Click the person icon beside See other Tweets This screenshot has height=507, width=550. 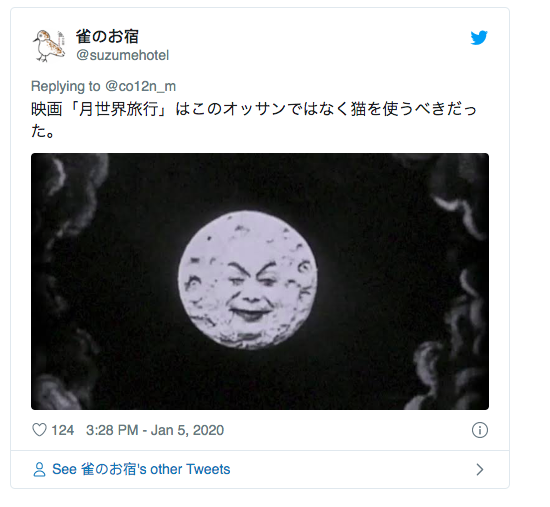pyautogui.click(x=39, y=469)
